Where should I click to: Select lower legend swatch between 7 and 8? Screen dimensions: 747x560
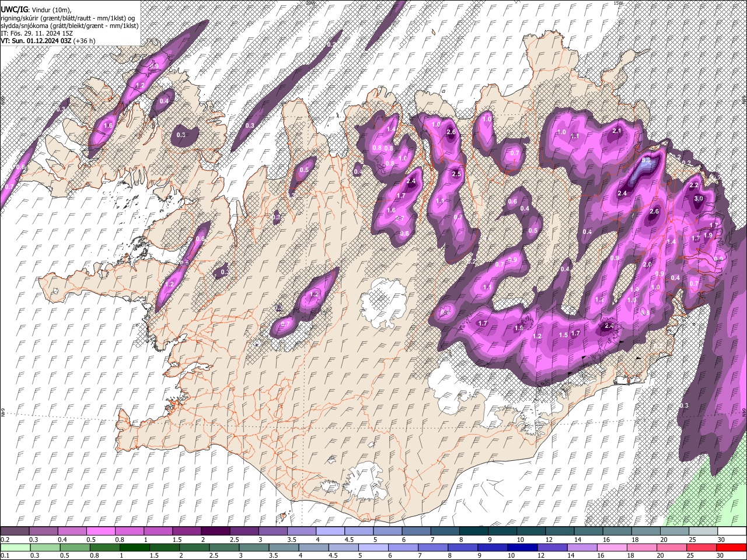(x=433, y=547)
